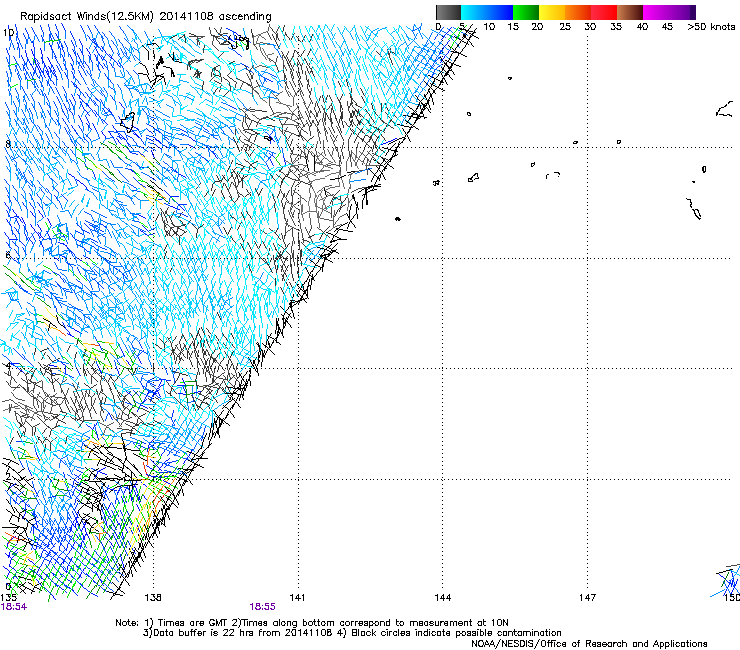Viewport: 740px width, 650px height.
Task: Click the longitude label '135'
Action: click(7, 598)
